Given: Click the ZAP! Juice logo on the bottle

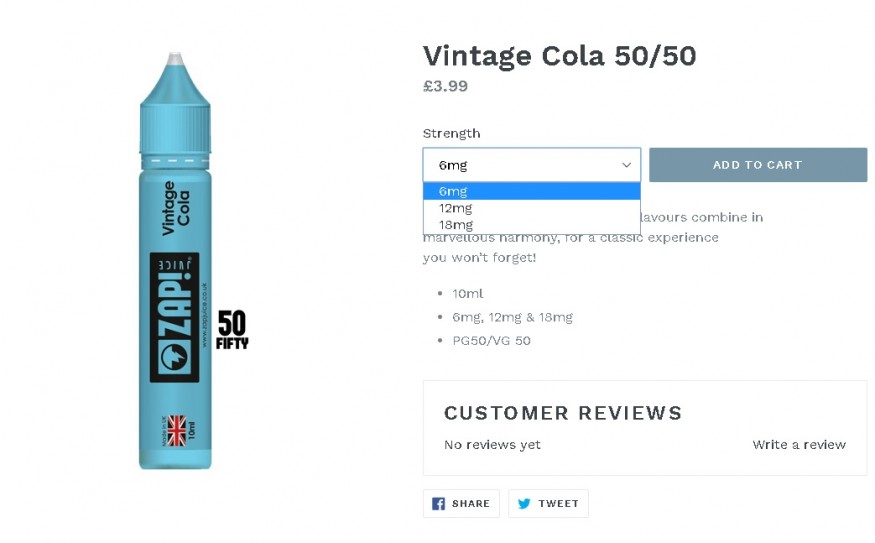Looking at the screenshot, I should click(175, 317).
